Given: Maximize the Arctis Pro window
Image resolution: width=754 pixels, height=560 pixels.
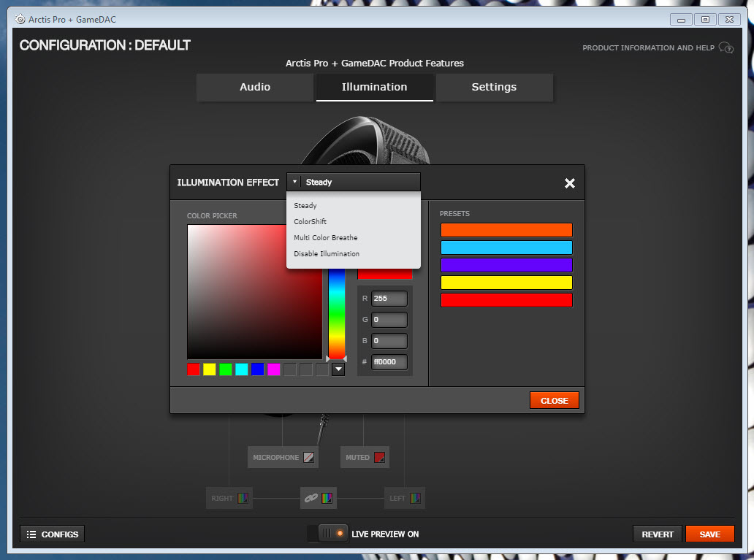Looking at the screenshot, I should coord(706,20).
